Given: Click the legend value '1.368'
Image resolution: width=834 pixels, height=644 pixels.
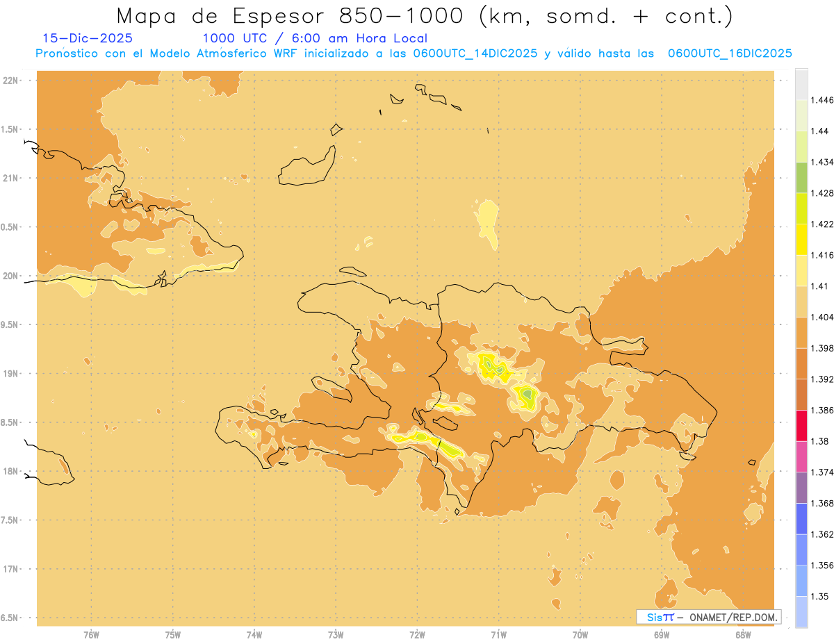Looking at the screenshot, I should (x=822, y=503).
